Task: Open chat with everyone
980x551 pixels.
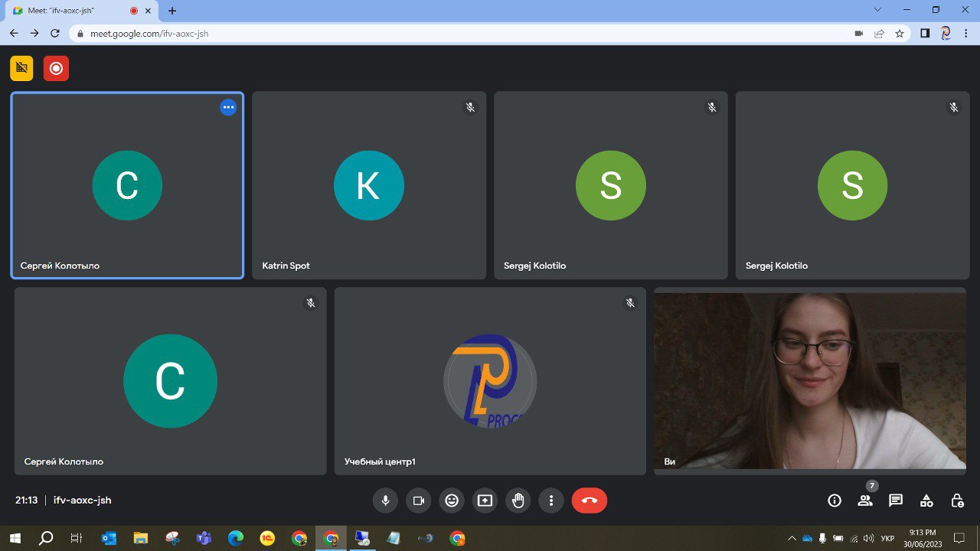Action: click(896, 500)
